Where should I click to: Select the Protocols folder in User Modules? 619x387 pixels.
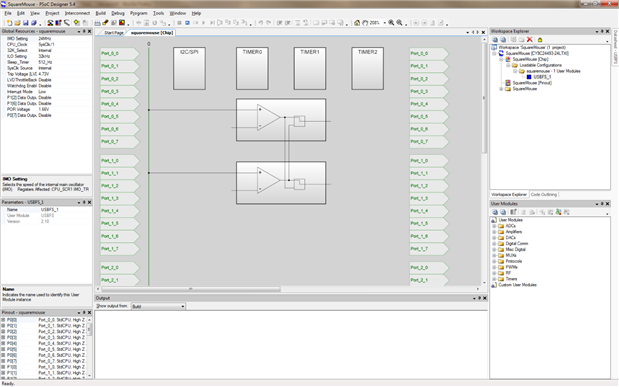(x=514, y=261)
